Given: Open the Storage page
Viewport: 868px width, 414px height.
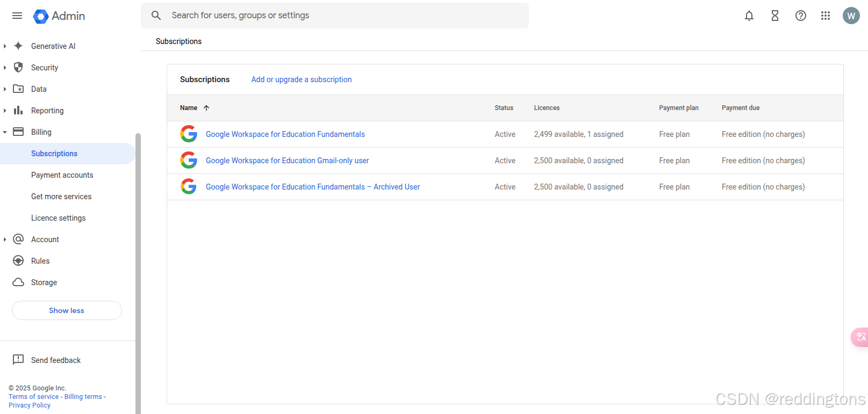Looking at the screenshot, I should pyautogui.click(x=44, y=282).
